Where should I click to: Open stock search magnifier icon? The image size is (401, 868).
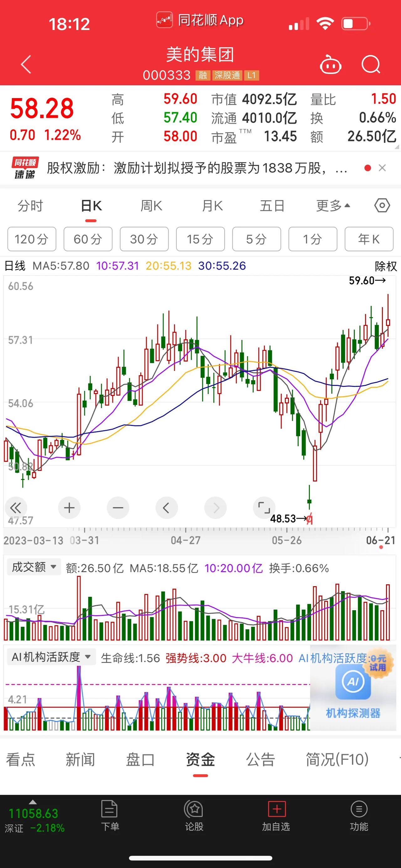click(x=371, y=64)
